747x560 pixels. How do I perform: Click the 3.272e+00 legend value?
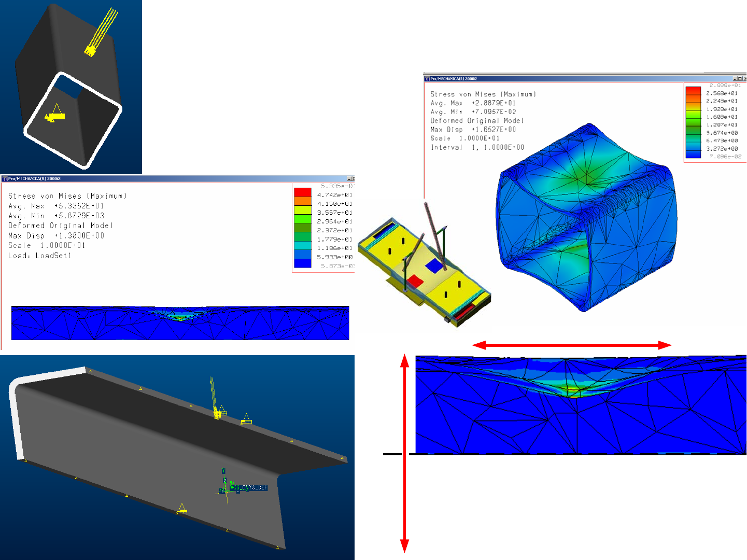[722, 149]
